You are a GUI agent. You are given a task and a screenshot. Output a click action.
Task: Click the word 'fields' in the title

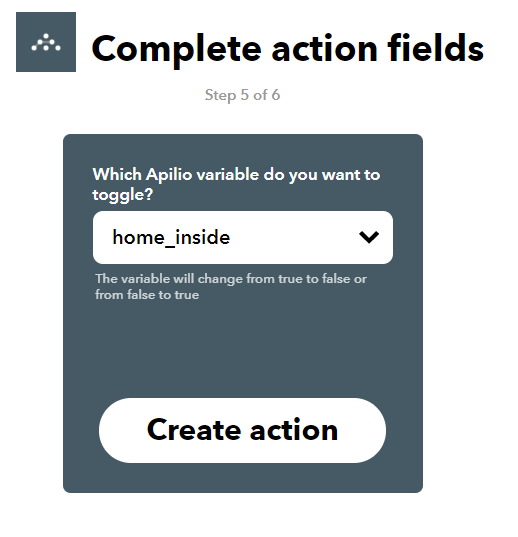[435, 48]
